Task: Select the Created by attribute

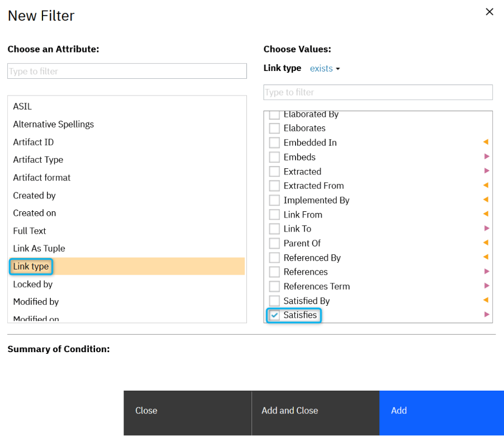Action: coord(34,195)
